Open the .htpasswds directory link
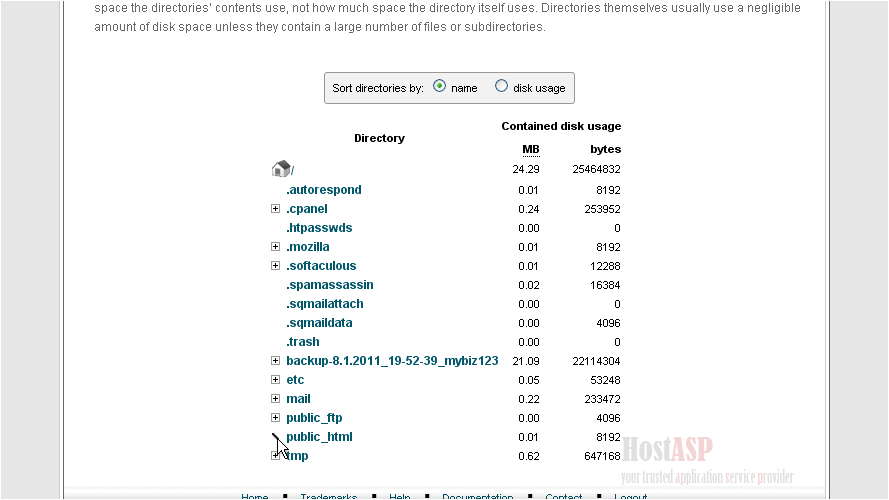The image size is (889, 500). (x=319, y=228)
